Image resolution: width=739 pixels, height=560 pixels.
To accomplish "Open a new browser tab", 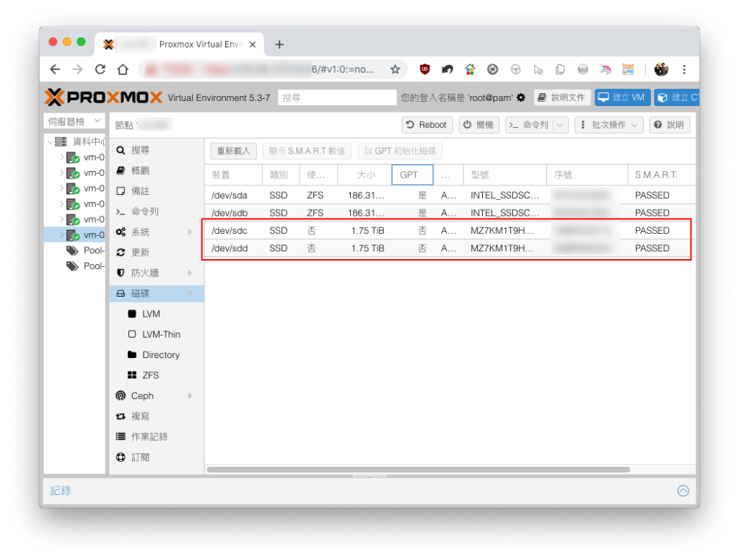I will 279,44.
